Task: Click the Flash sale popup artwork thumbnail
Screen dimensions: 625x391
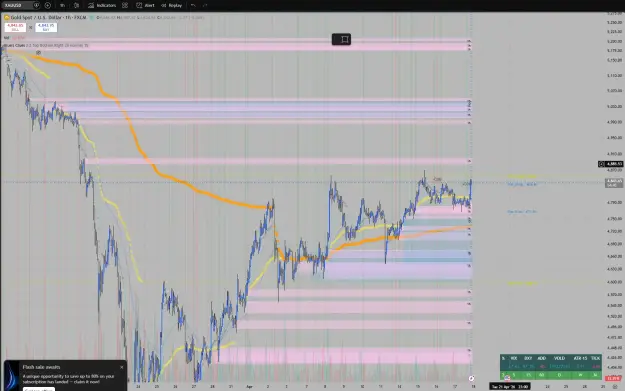Action: pos(12,376)
